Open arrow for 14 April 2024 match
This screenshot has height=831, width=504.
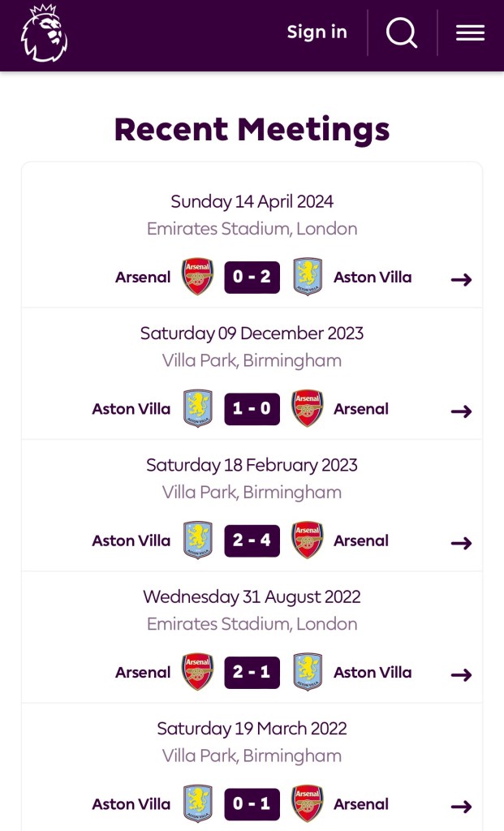click(x=461, y=279)
